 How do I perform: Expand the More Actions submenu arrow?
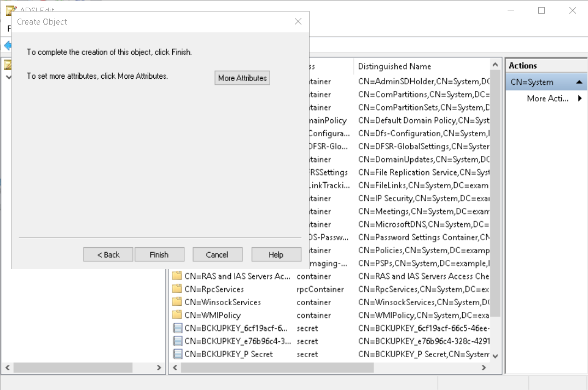click(x=580, y=98)
